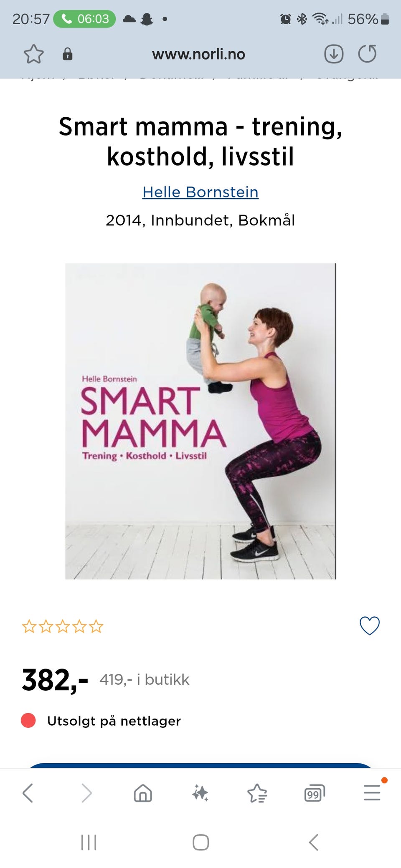This screenshot has width=401, height=868.
Task: Open the browser home page icon
Action: tap(143, 793)
